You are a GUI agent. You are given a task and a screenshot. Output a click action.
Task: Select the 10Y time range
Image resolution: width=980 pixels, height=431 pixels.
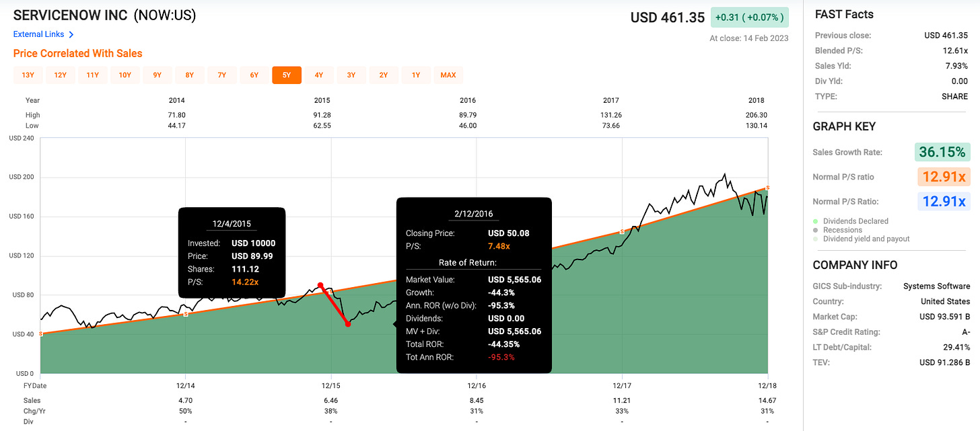tap(125, 75)
